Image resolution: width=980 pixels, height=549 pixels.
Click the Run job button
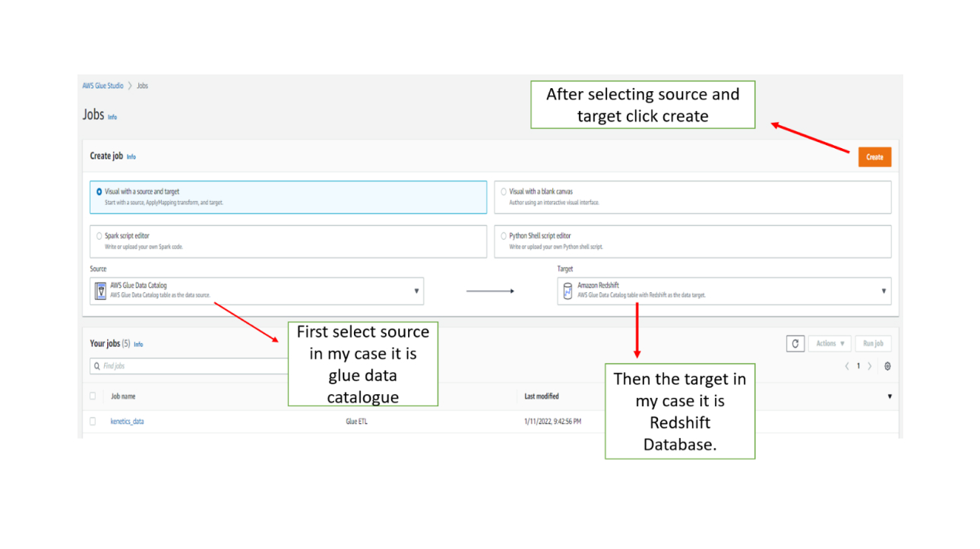pyautogui.click(x=873, y=343)
